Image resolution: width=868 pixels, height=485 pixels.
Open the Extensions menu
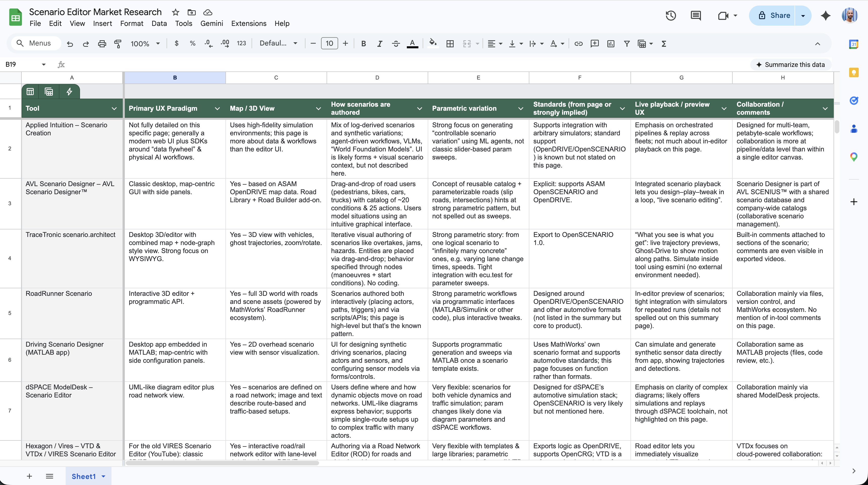coord(249,24)
